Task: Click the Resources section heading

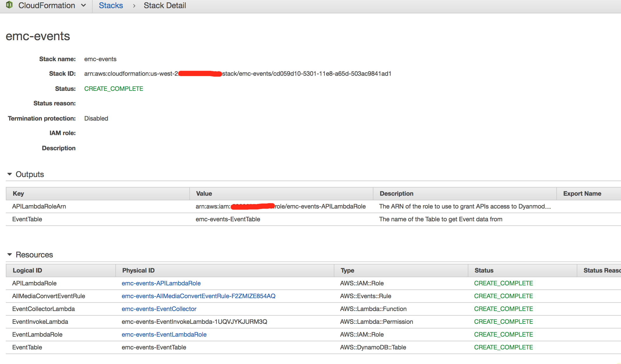Action: [34, 255]
